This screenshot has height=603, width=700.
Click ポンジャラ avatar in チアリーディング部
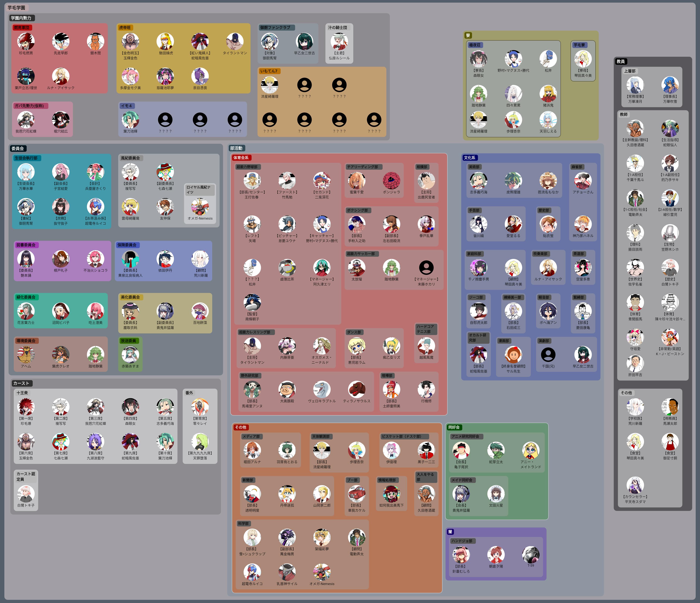point(391,181)
